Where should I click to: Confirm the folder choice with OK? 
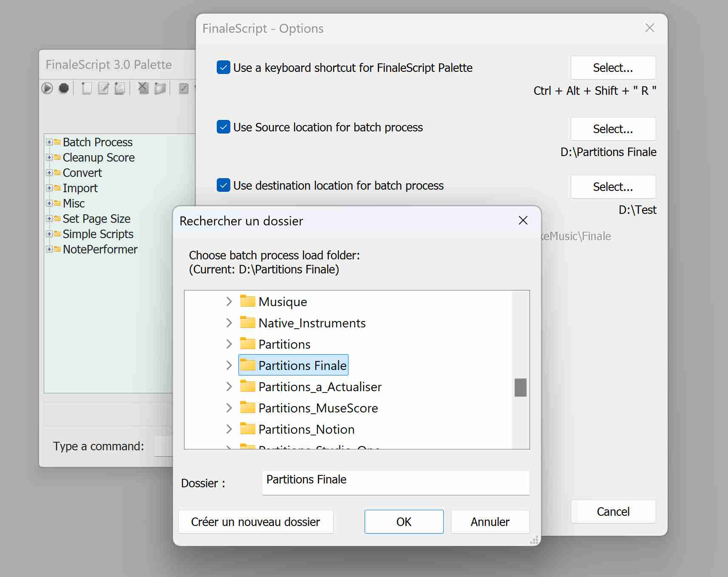point(404,522)
